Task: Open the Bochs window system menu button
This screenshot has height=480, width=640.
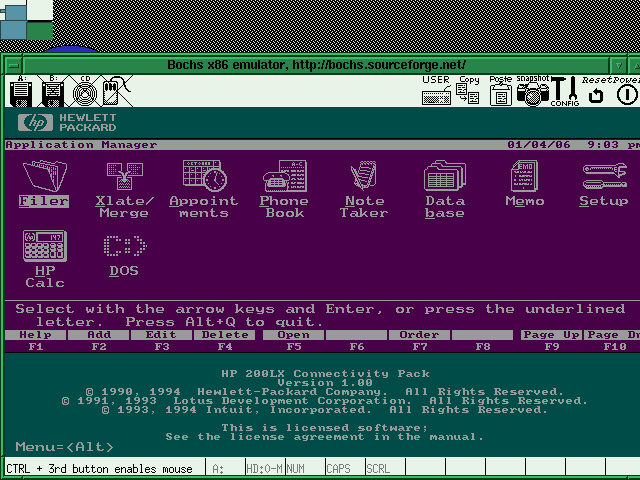Action: (14, 65)
